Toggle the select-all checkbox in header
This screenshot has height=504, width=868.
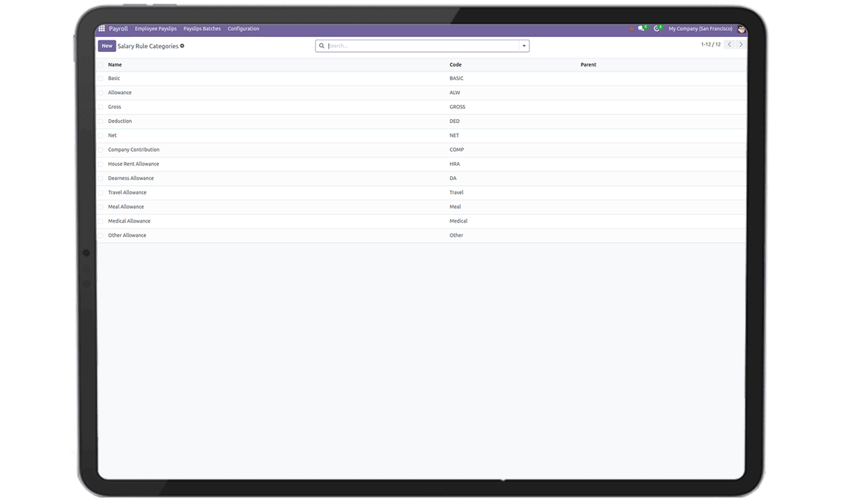click(101, 65)
